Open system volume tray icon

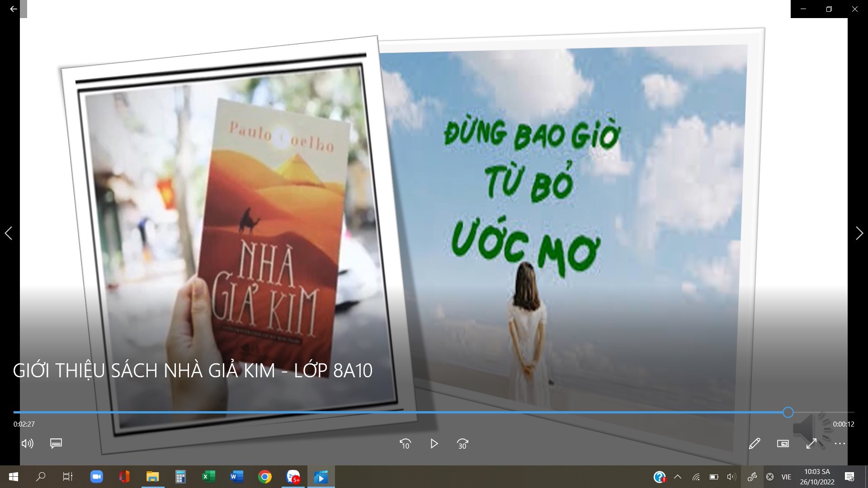point(731,477)
